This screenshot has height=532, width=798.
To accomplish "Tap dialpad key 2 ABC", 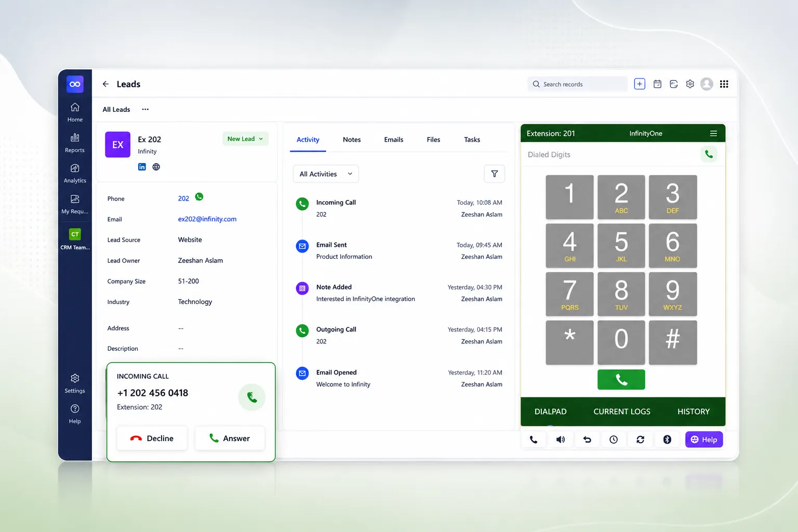I will point(621,197).
